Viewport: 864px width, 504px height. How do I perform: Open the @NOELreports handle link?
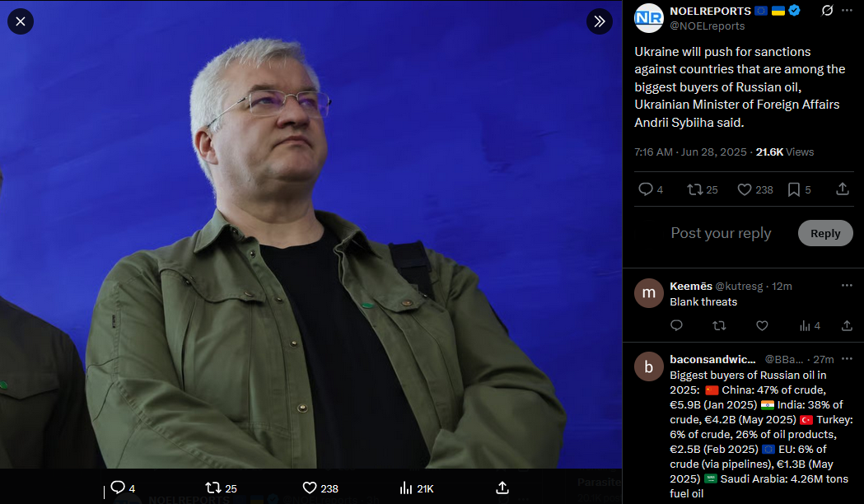tap(707, 26)
